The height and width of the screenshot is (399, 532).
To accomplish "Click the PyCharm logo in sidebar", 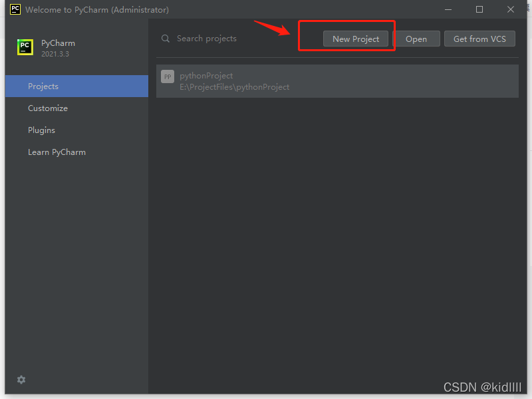I will [25, 47].
